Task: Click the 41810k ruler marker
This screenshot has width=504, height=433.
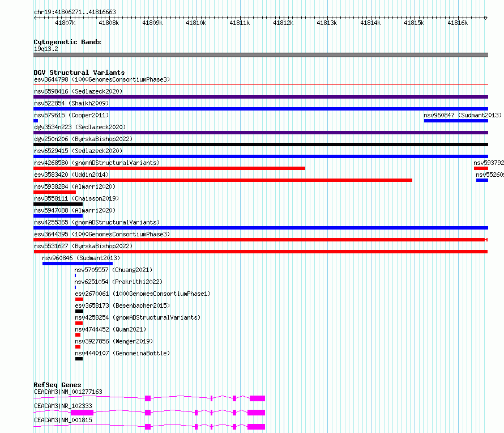Action: (x=196, y=23)
